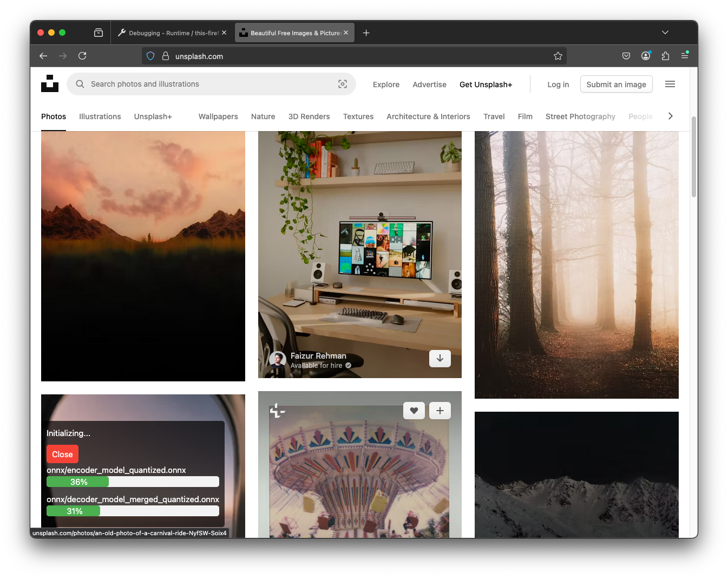Focus the search photos and illustrations field
728x578 pixels.
211,84
